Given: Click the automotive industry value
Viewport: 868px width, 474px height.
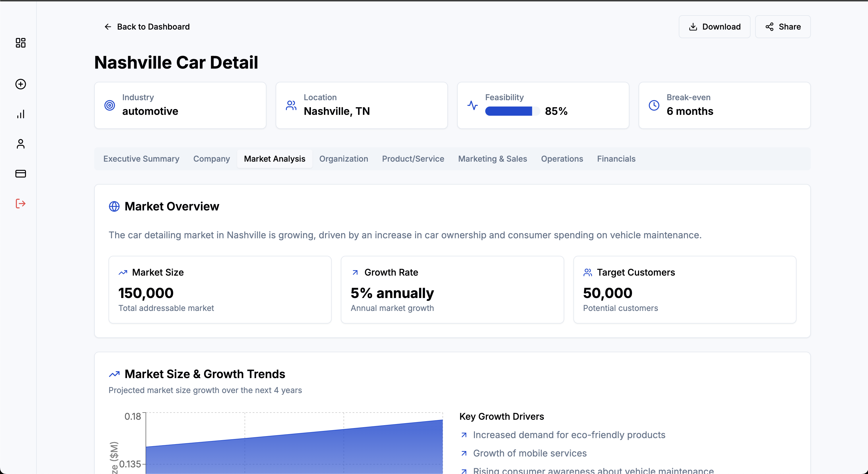Looking at the screenshot, I should [x=150, y=111].
